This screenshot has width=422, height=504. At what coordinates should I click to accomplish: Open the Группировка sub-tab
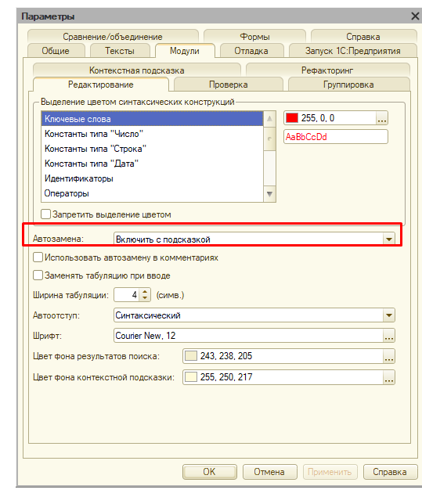[348, 85]
